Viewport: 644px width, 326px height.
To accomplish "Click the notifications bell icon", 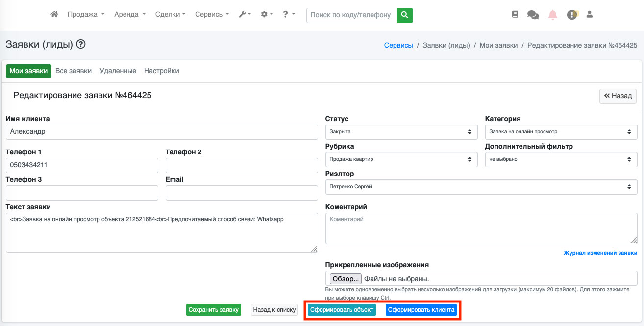I will [x=553, y=15].
